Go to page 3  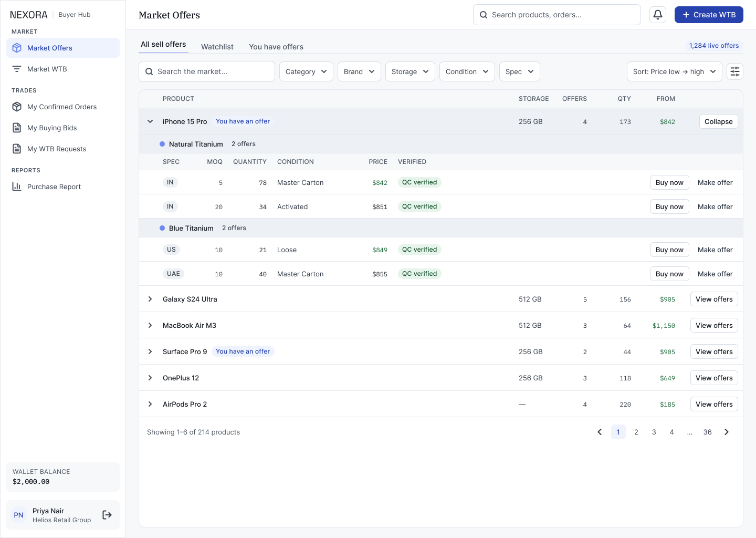click(654, 432)
